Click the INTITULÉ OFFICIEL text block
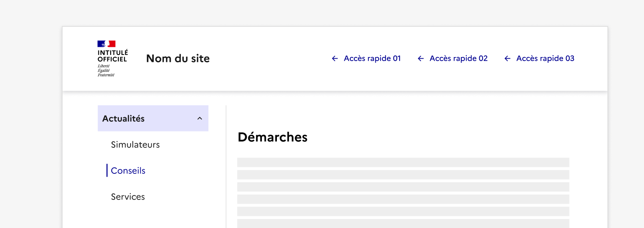This screenshot has width=644, height=228. point(113,56)
